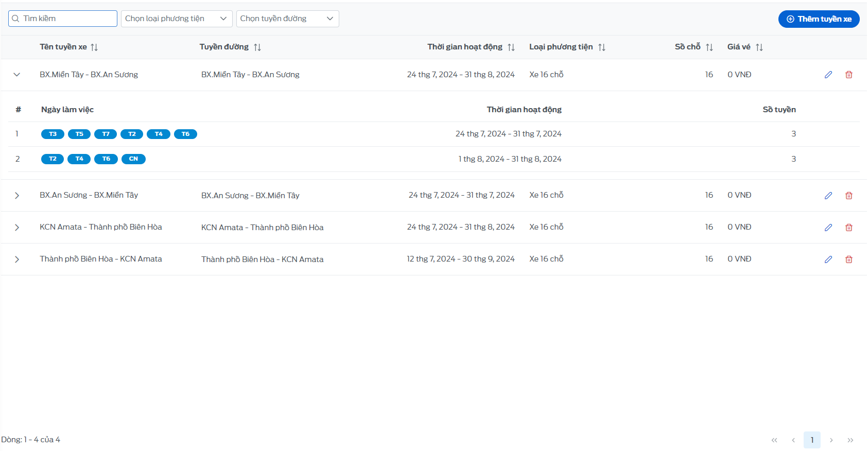
Task: Sort by Tên tuyến xe column icon
Action: click(x=94, y=47)
